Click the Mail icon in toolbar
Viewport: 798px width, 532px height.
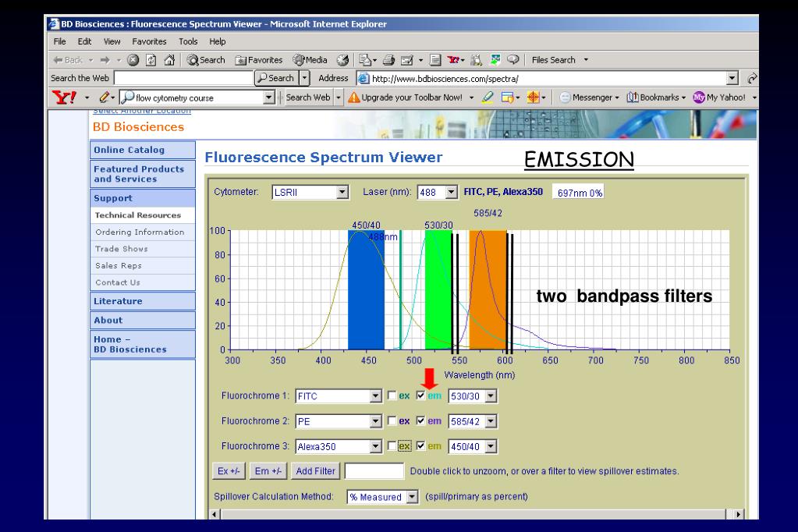pos(365,60)
